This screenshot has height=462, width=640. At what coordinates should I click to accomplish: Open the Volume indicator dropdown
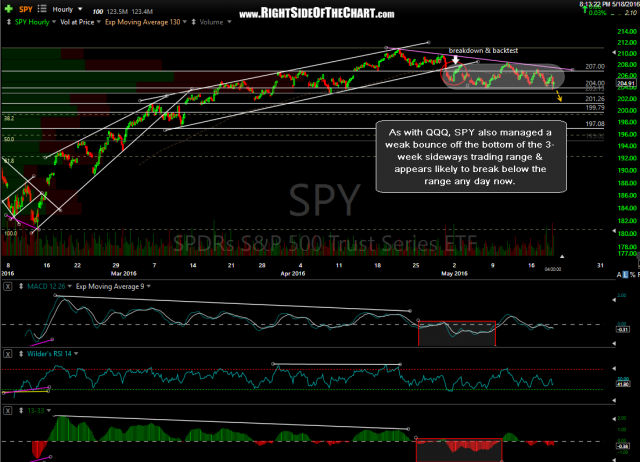(x=229, y=22)
